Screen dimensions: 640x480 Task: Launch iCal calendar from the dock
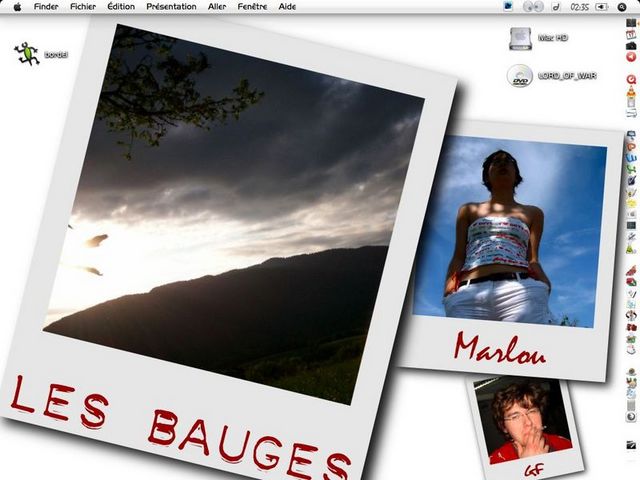coord(631,34)
